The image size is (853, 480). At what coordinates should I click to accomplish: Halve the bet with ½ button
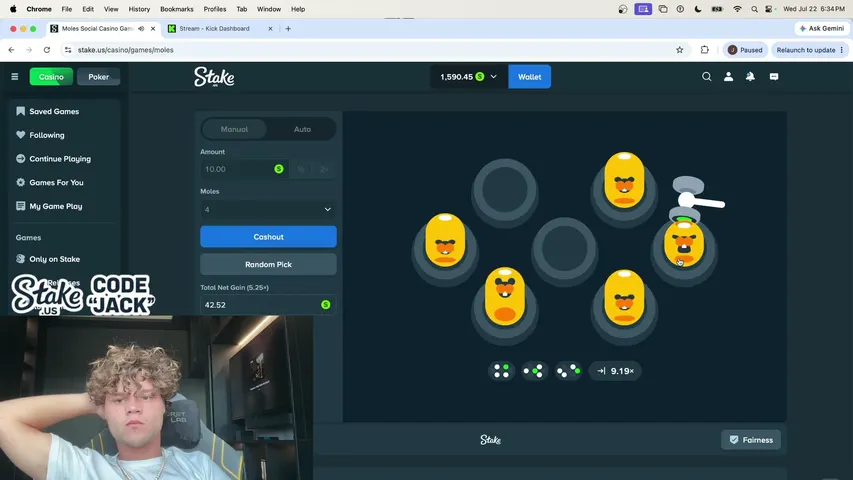click(x=301, y=169)
